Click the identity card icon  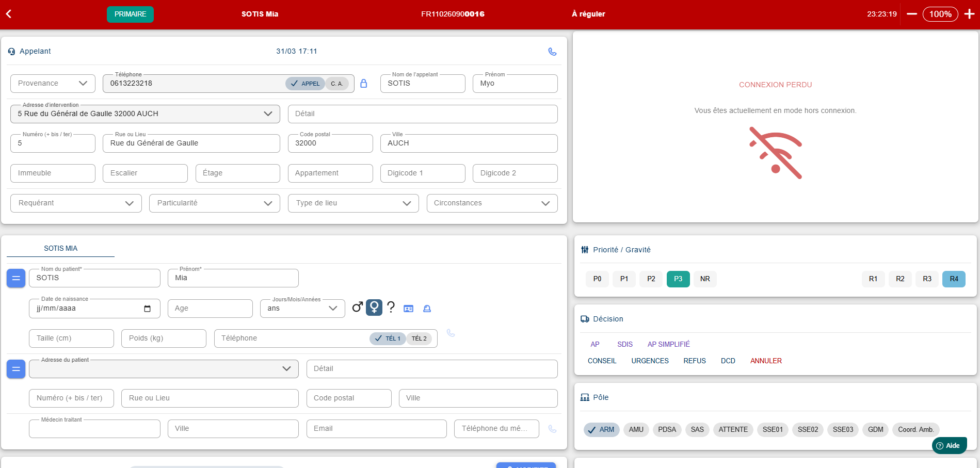[x=409, y=309]
